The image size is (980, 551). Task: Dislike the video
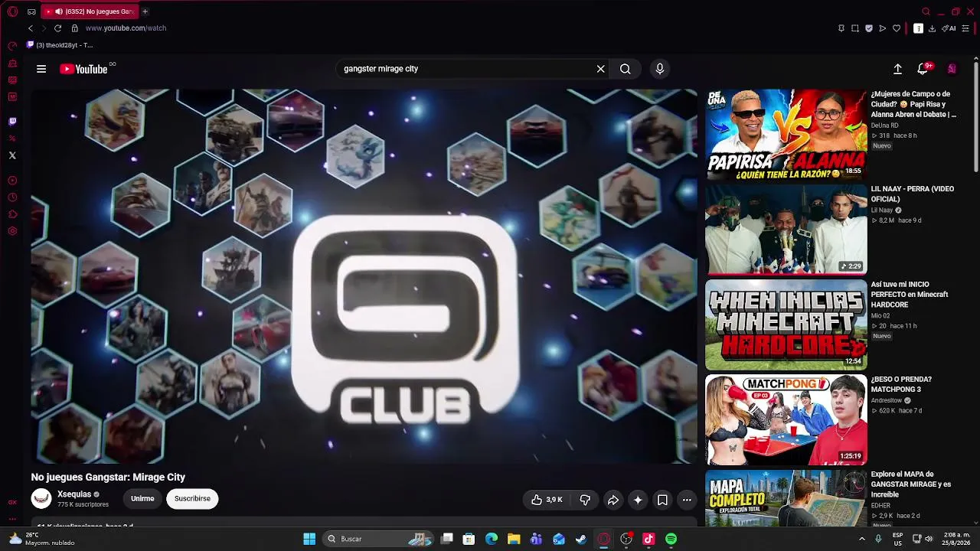click(585, 500)
